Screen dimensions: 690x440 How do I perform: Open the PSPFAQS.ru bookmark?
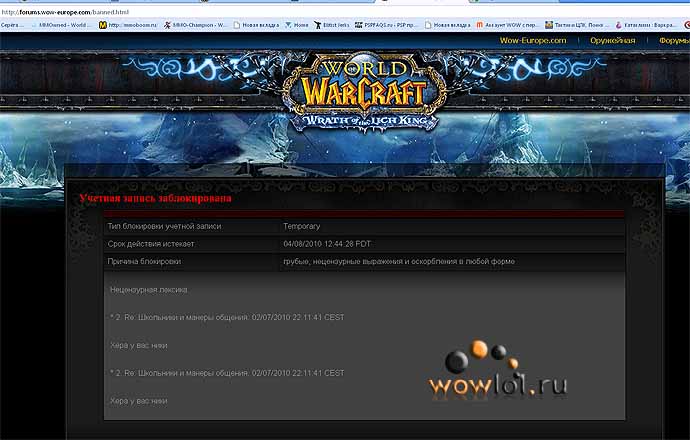coord(390,25)
